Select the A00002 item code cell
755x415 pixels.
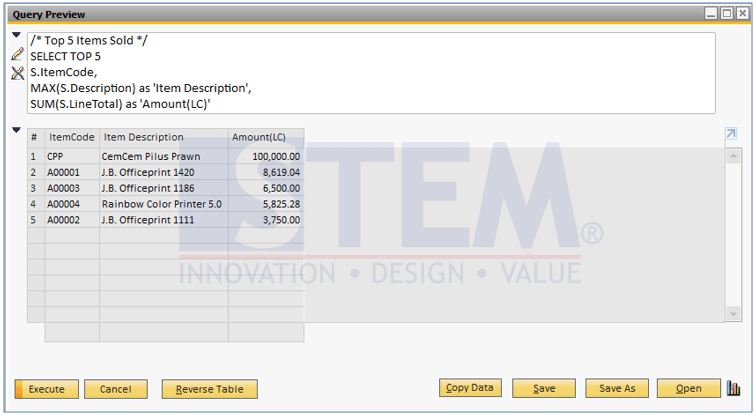(72, 220)
